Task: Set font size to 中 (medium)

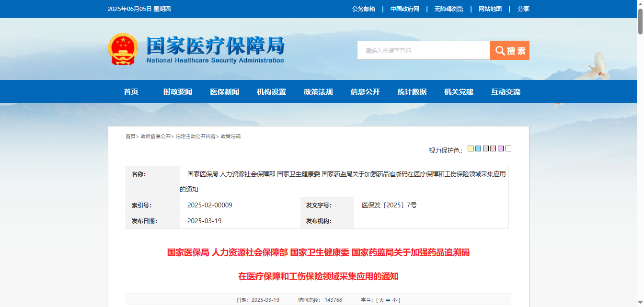Action: point(388,300)
